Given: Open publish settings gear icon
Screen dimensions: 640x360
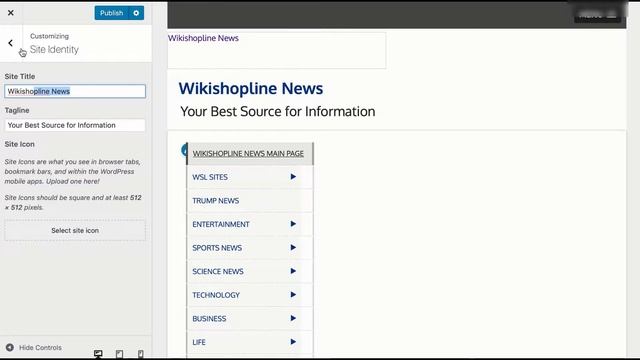Looking at the screenshot, I should pyautogui.click(x=136, y=13).
